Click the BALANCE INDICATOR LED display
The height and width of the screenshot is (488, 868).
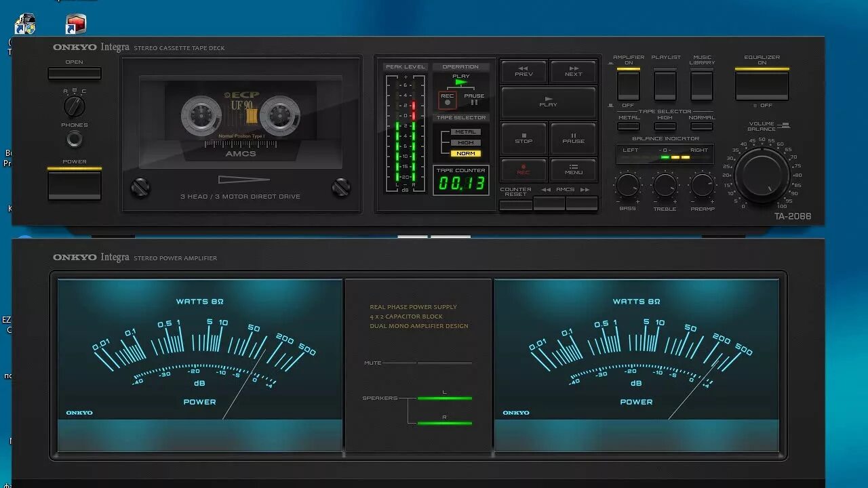coord(665,154)
